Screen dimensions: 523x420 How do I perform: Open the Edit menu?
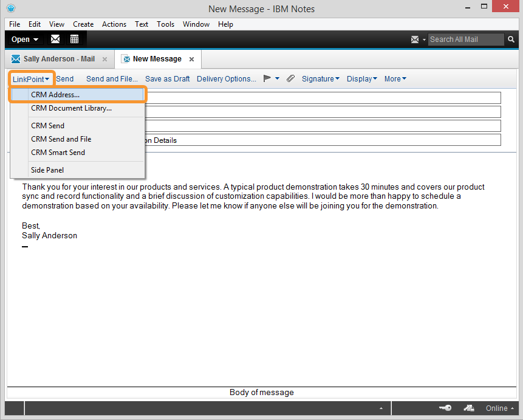pos(35,24)
